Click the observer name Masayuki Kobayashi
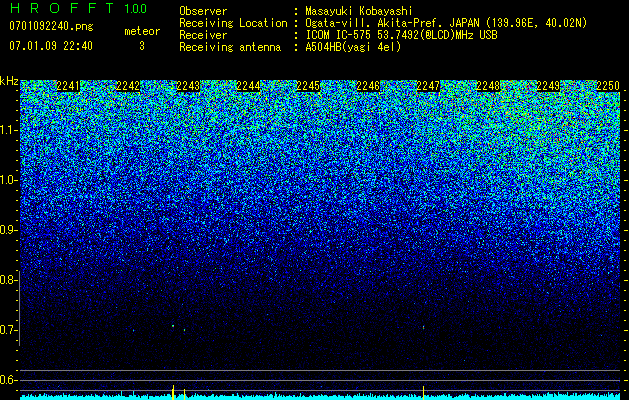This screenshot has height=400, width=629. point(359,11)
